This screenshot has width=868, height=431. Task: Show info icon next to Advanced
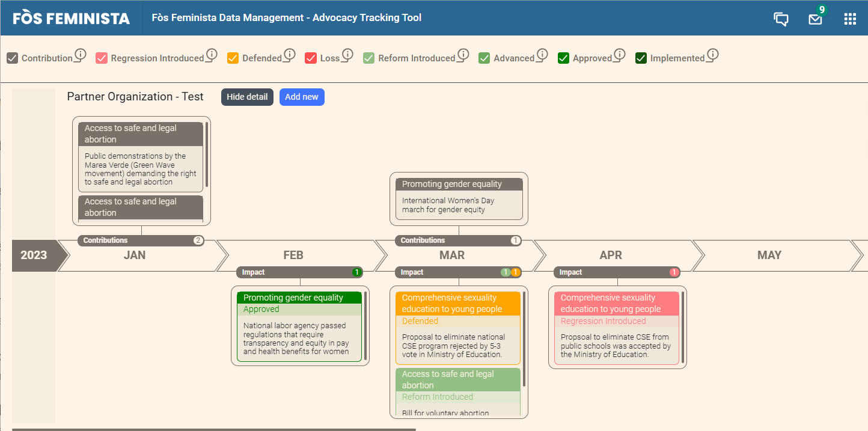pos(542,55)
